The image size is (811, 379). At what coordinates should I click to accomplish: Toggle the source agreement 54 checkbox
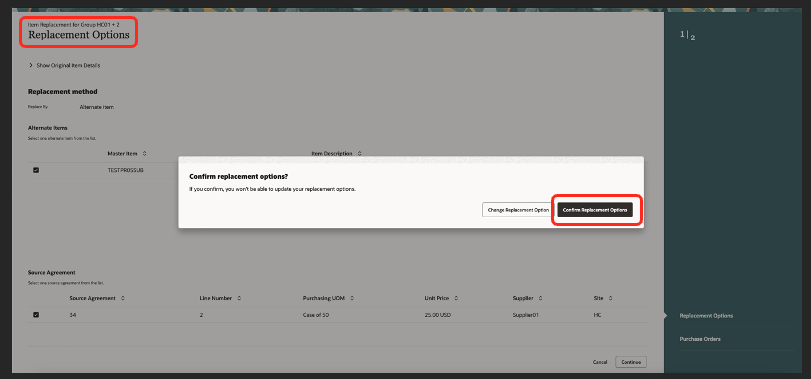click(36, 314)
